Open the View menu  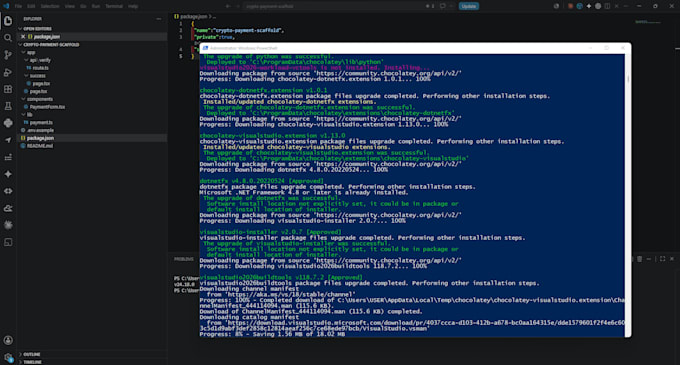[x=70, y=6]
